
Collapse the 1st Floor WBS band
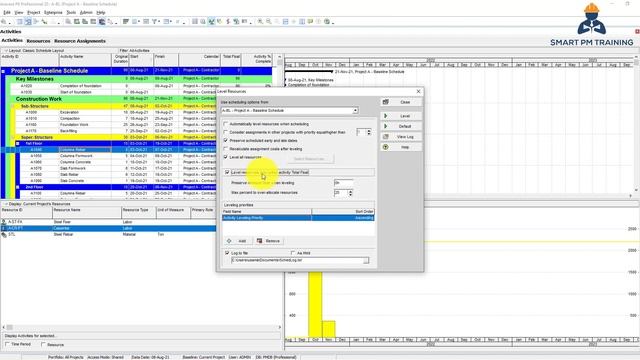[18, 144]
